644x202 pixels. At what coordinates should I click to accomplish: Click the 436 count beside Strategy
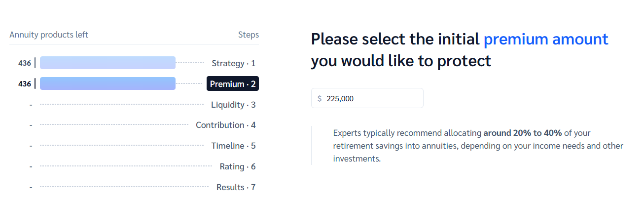(x=24, y=63)
